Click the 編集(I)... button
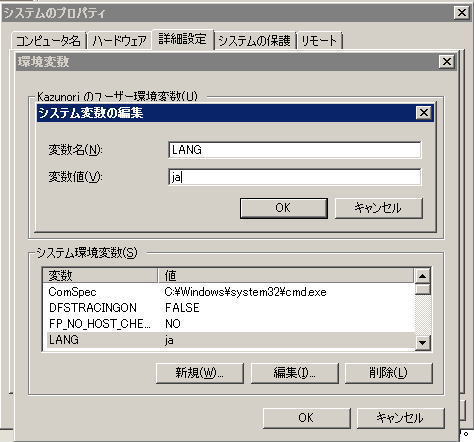 coord(294,373)
